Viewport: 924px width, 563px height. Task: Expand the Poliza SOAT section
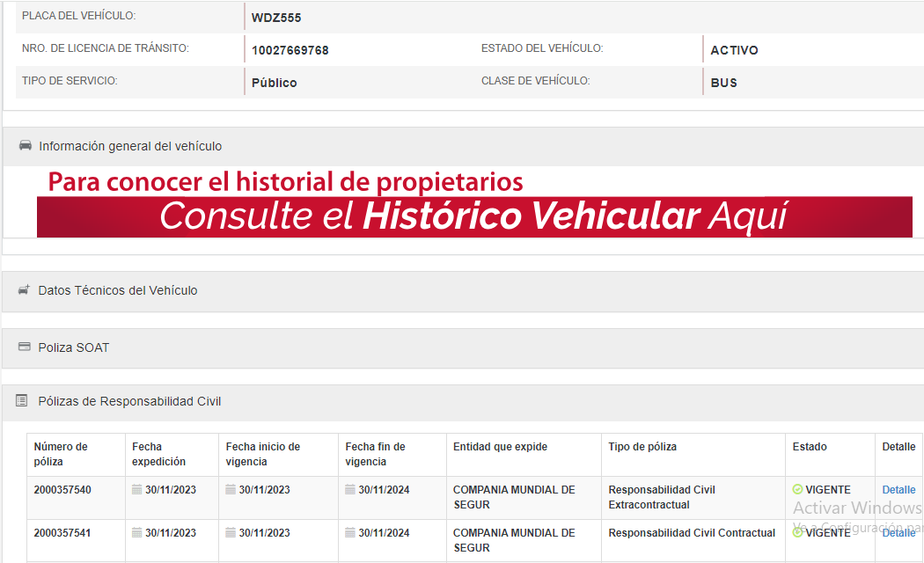pyautogui.click(x=74, y=347)
